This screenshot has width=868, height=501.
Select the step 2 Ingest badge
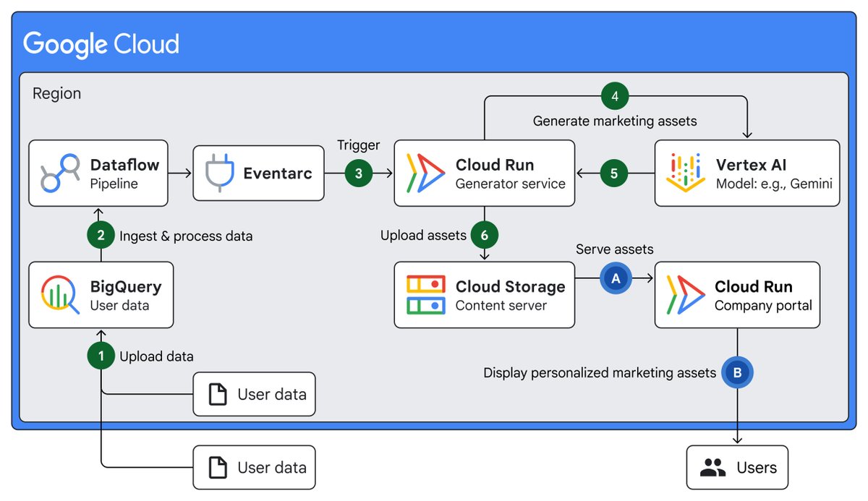(101, 235)
